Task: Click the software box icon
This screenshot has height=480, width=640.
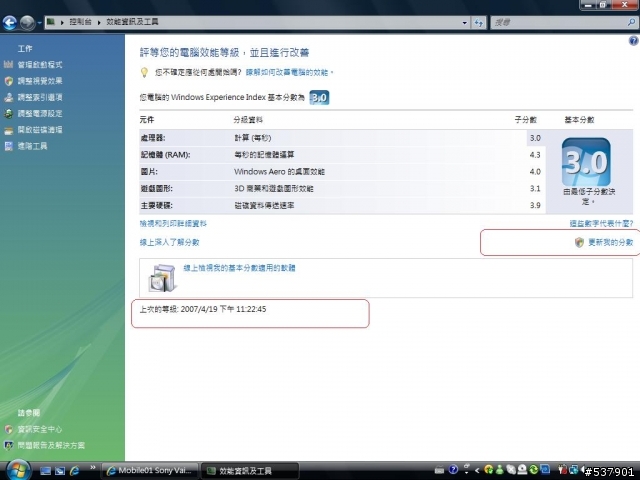Action: pyautogui.click(x=162, y=278)
